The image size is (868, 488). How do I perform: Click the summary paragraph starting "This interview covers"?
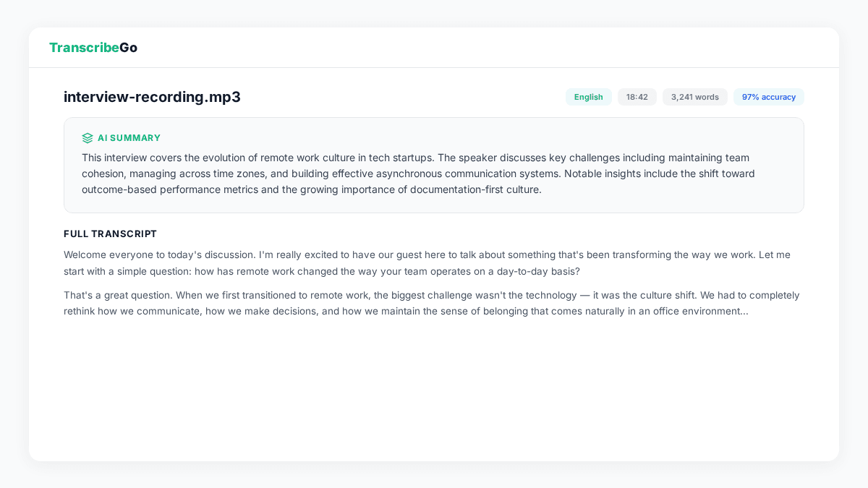[419, 174]
